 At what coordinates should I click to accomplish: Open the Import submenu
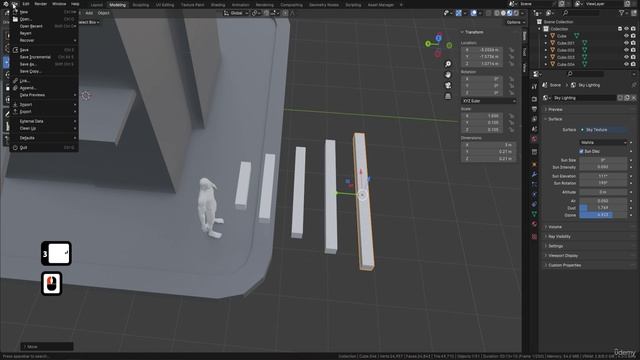[x=43, y=104]
